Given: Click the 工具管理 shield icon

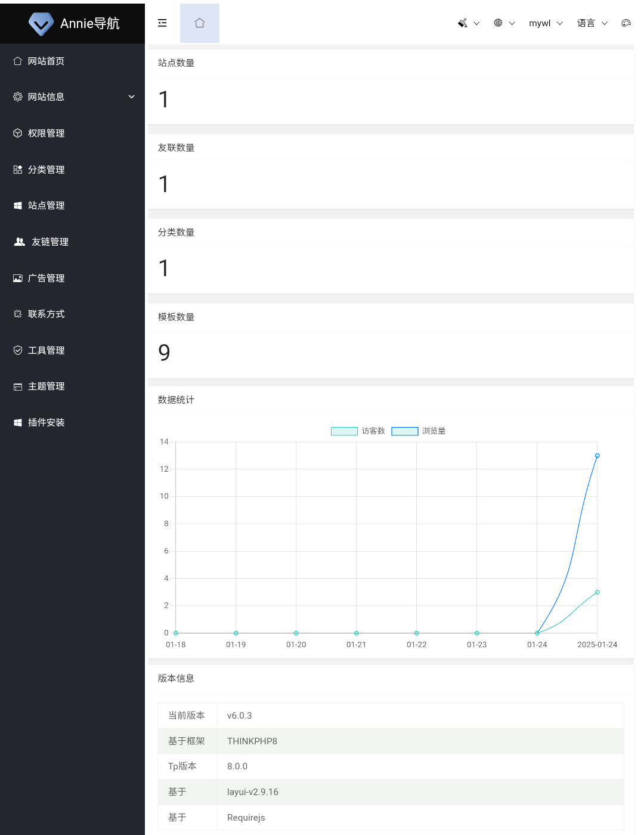Looking at the screenshot, I should coord(18,350).
